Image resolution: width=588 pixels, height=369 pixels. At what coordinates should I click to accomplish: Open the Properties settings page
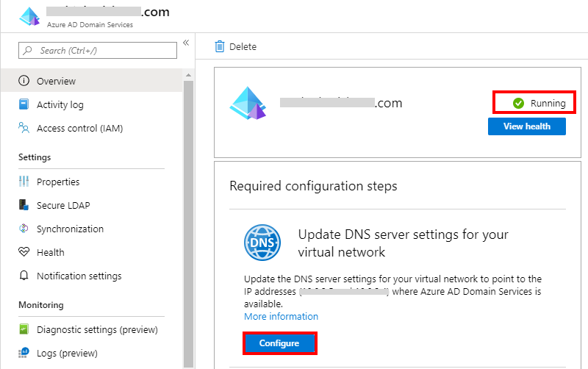[58, 182]
